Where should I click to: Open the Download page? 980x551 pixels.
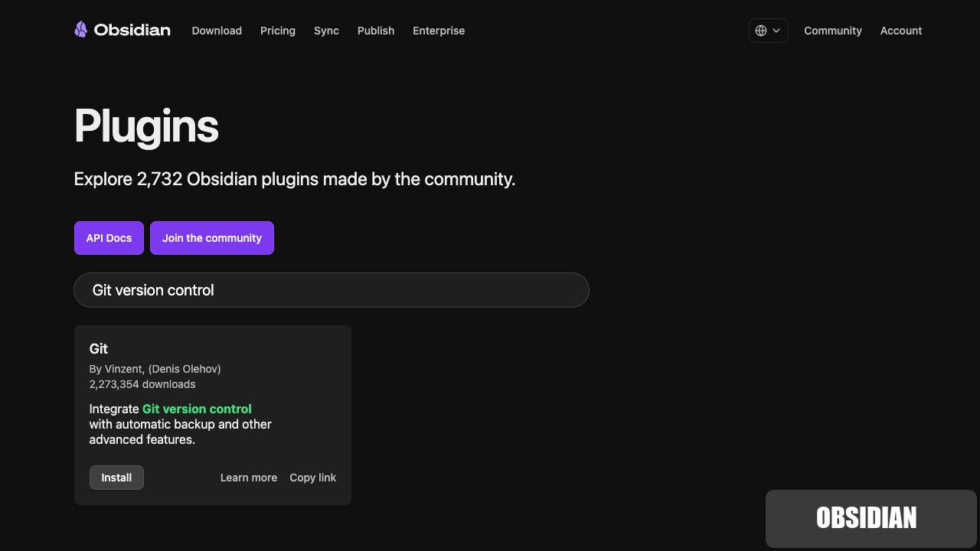click(217, 31)
